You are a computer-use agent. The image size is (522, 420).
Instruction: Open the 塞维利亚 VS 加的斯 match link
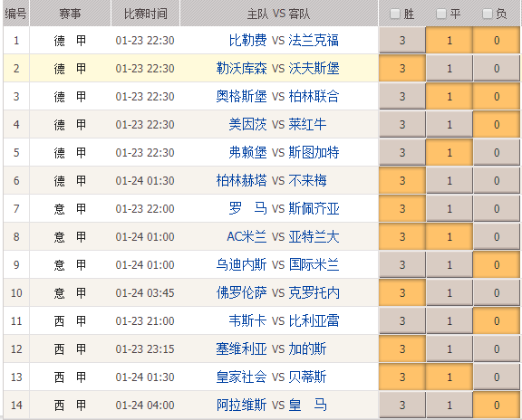click(271, 348)
